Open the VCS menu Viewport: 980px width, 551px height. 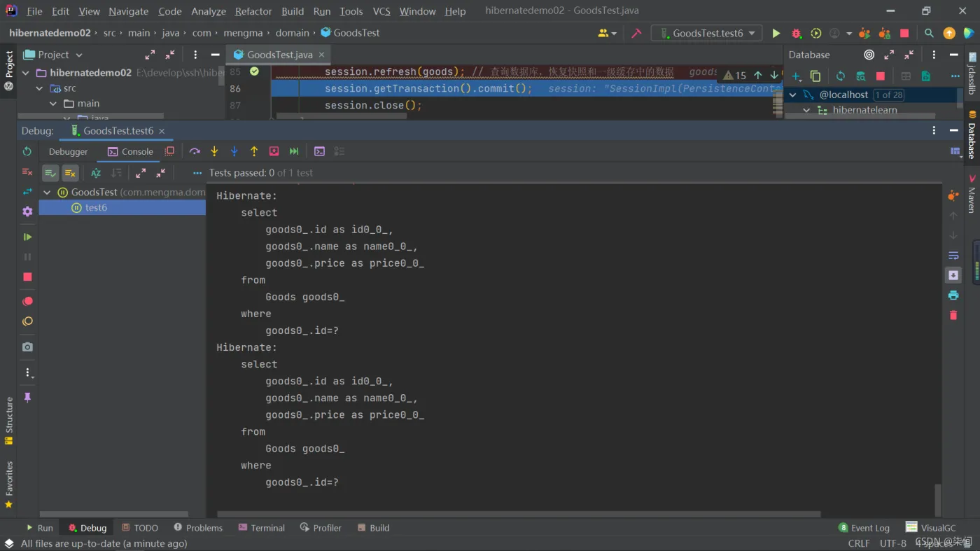coord(381,11)
